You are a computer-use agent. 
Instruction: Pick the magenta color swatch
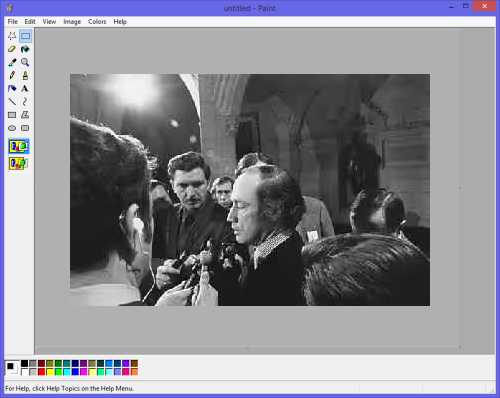coord(84,372)
